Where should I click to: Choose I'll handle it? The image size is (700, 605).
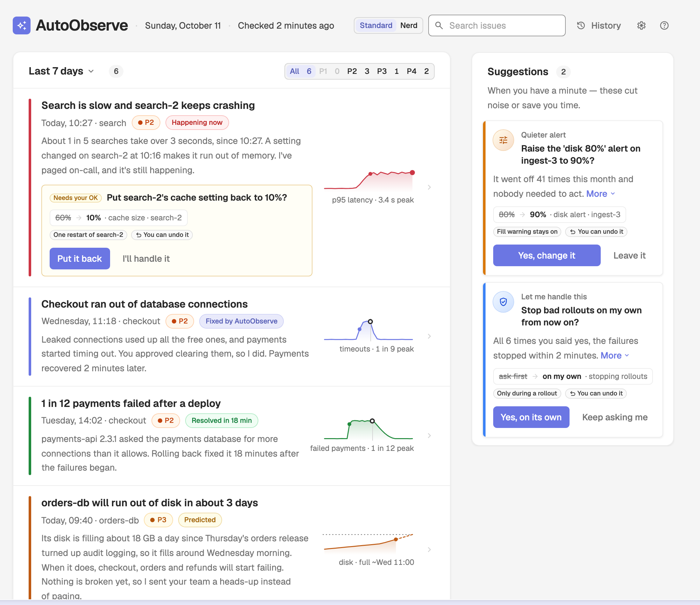coord(146,259)
